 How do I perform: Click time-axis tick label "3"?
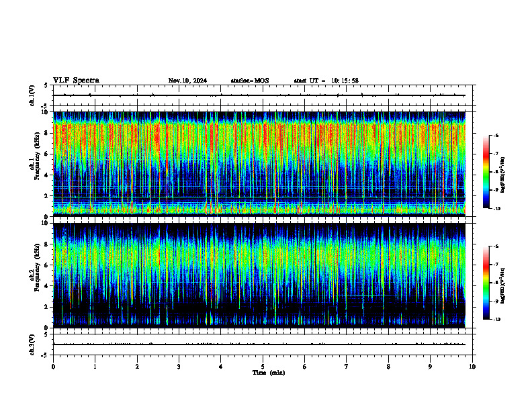coord(179,367)
